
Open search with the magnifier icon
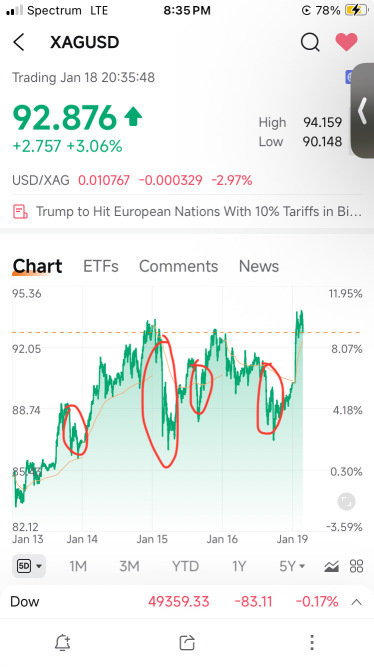(310, 42)
